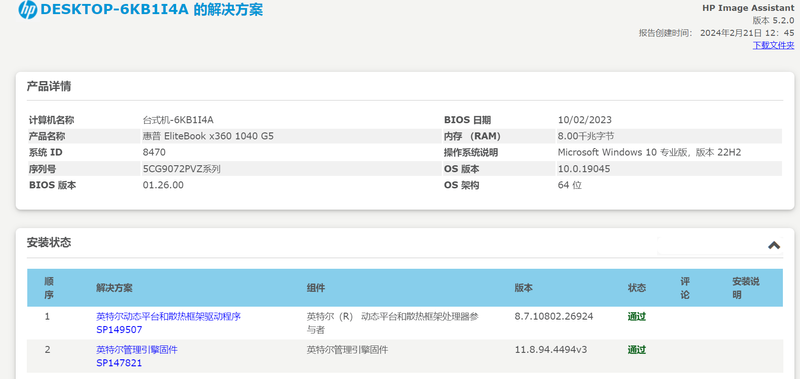The height and width of the screenshot is (379, 800).
Task: Collapse the 安装状态 section chevron
Action: [774, 245]
